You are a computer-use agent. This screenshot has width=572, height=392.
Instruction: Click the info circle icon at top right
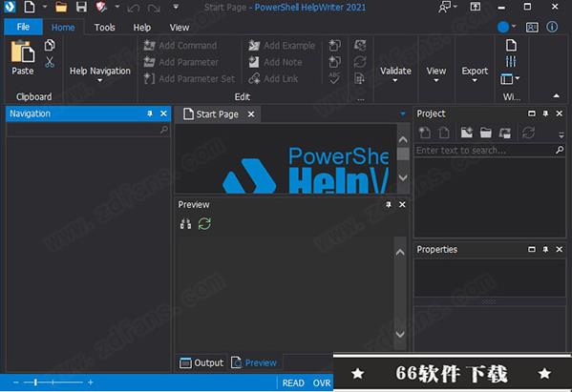click(x=552, y=27)
